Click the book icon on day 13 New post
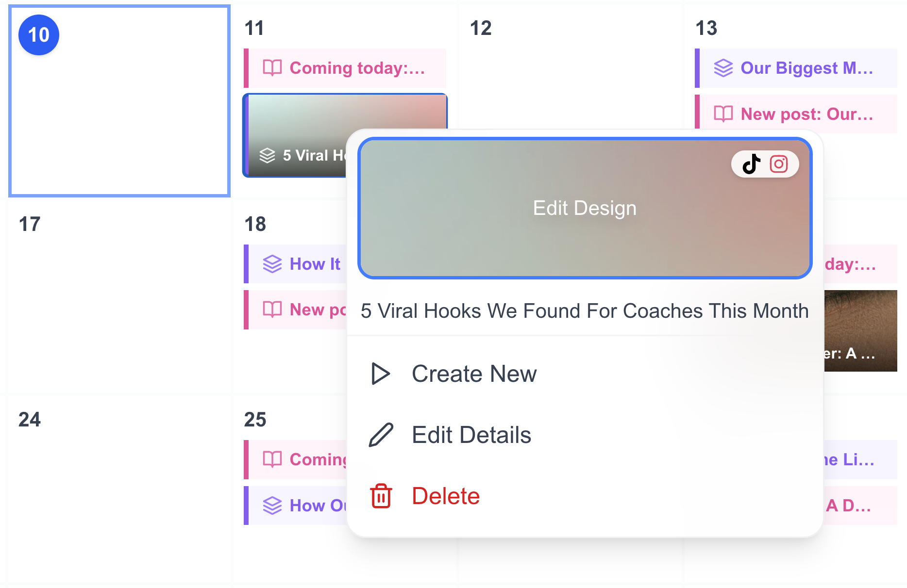The height and width of the screenshot is (588, 907). pos(723,114)
